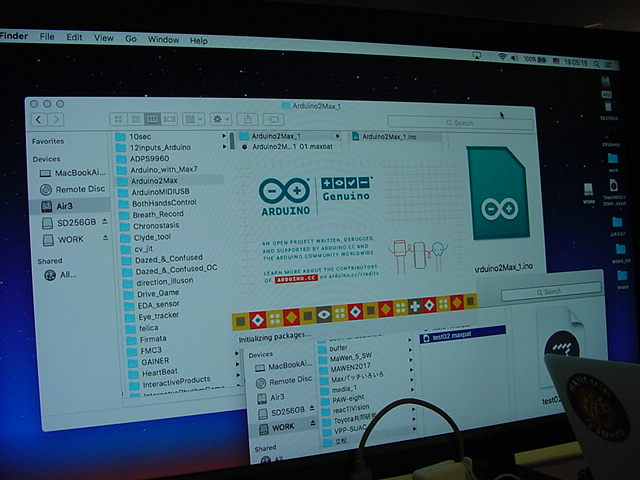Select the buffer folder in the rear window
The width and height of the screenshot is (640, 480).
pos(333,349)
